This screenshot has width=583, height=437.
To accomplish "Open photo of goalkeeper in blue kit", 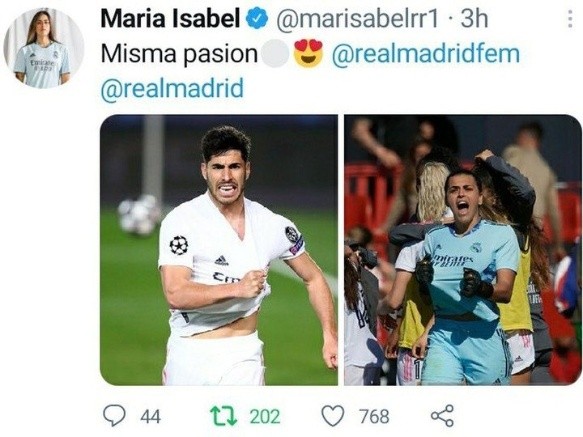I will (x=463, y=250).
